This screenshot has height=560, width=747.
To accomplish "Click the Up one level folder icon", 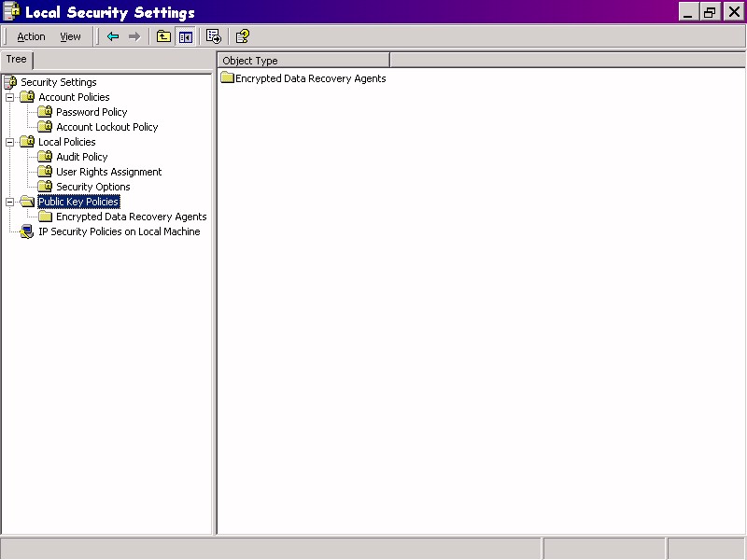I will click(x=164, y=36).
